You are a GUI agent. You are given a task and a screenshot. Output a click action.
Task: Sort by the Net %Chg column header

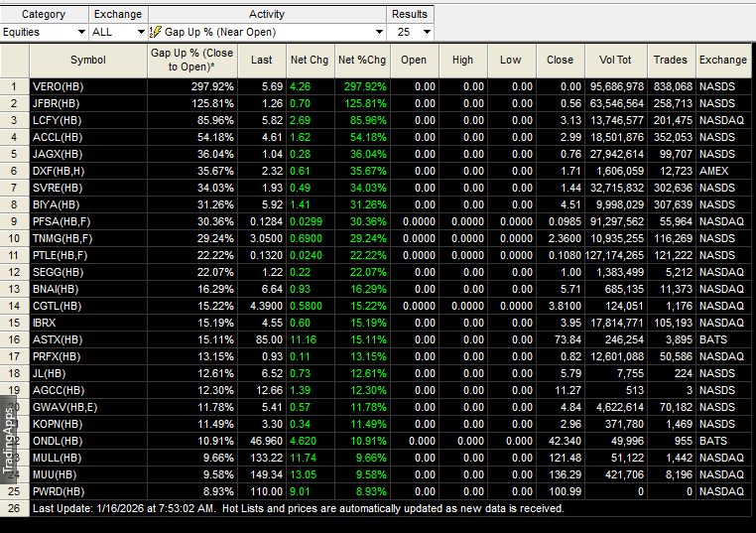[362, 61]
